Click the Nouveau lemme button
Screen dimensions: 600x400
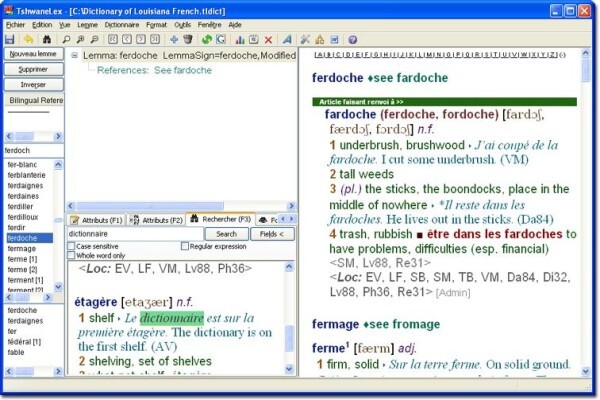click(x=33, y=54)
